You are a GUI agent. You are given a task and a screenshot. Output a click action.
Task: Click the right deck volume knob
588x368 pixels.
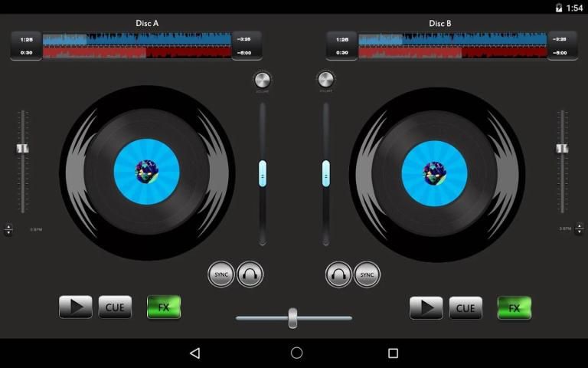click(325, 80)
